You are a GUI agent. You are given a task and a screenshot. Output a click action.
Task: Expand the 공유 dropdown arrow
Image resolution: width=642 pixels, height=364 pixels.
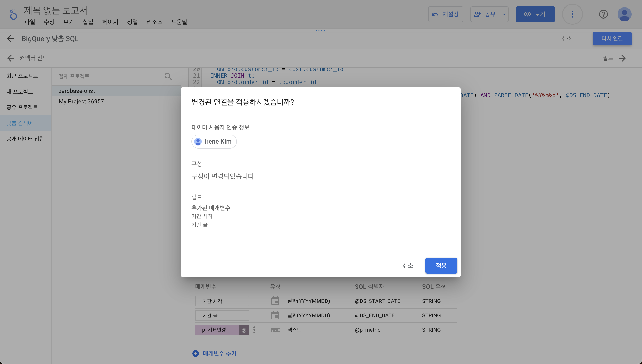(504, 14)
